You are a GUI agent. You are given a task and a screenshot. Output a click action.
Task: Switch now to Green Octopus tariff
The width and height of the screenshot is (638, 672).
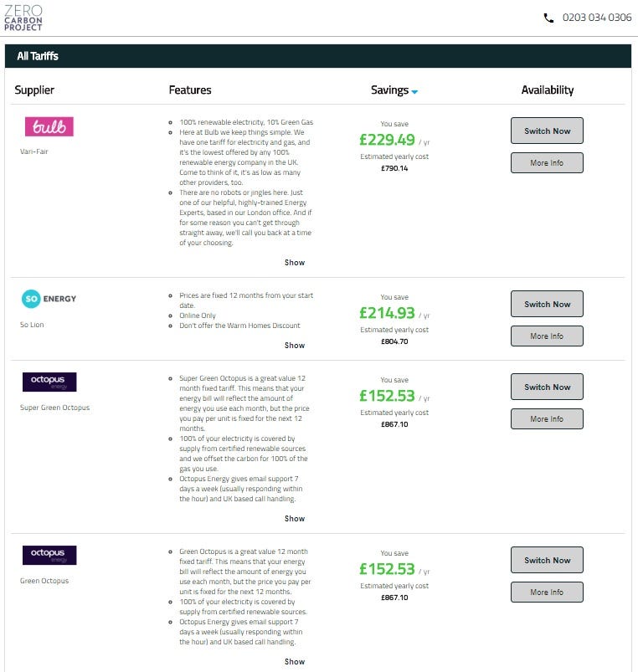547,560
